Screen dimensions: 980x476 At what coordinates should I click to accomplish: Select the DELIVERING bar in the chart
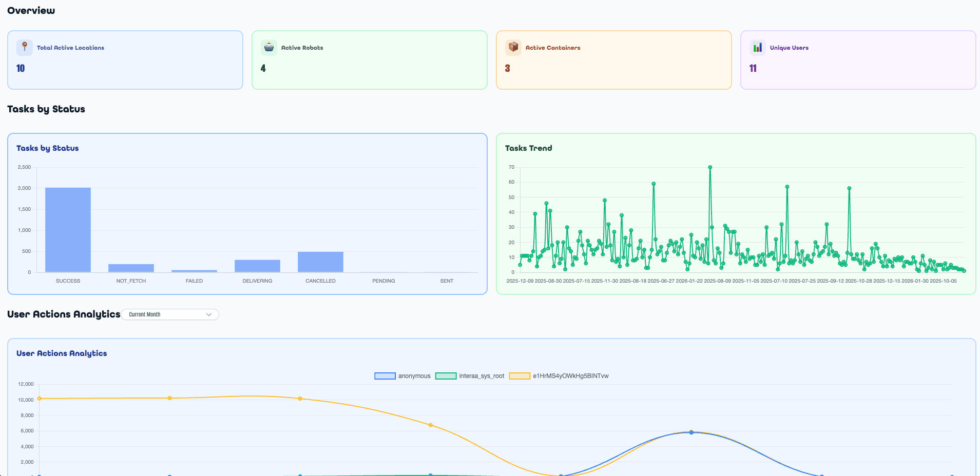(257, 266)
